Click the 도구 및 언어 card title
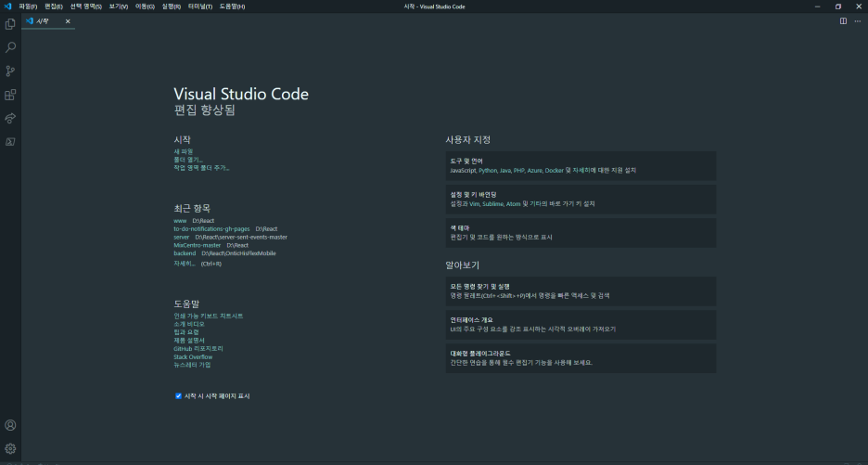The width and height of the screenshot is (868, 465). coord(466,161)
